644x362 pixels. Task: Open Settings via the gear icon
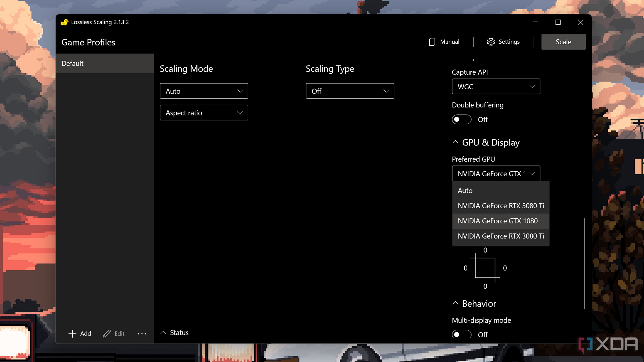point(491,42)
